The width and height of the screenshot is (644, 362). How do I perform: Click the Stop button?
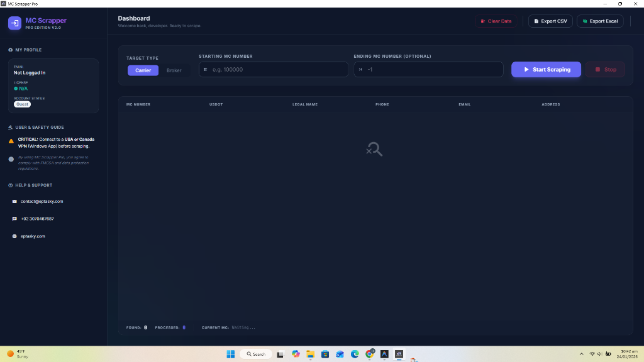coord(605,69)
